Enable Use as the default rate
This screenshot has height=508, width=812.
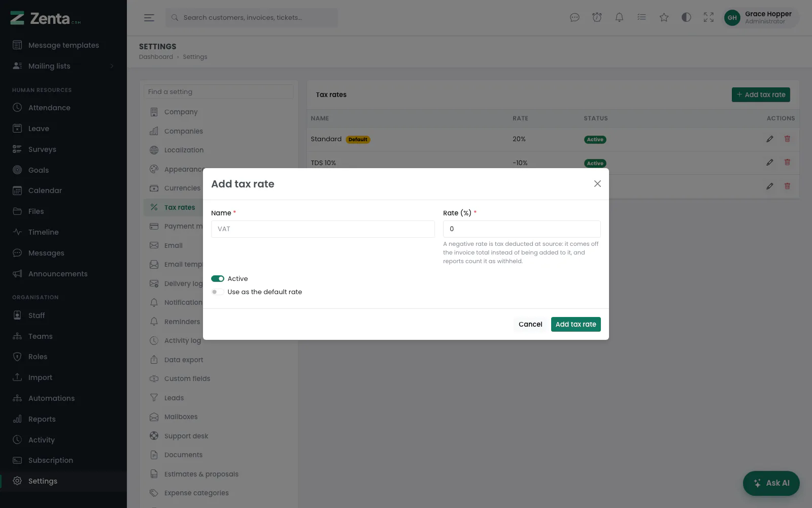[x=218, y=292]
